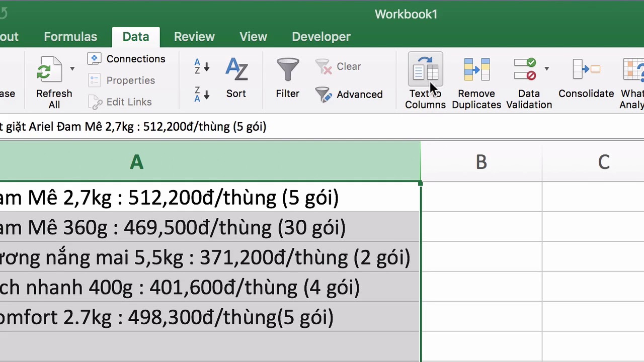Select cell with 469,500đ/thùng (30 gói)

(210, 227)
